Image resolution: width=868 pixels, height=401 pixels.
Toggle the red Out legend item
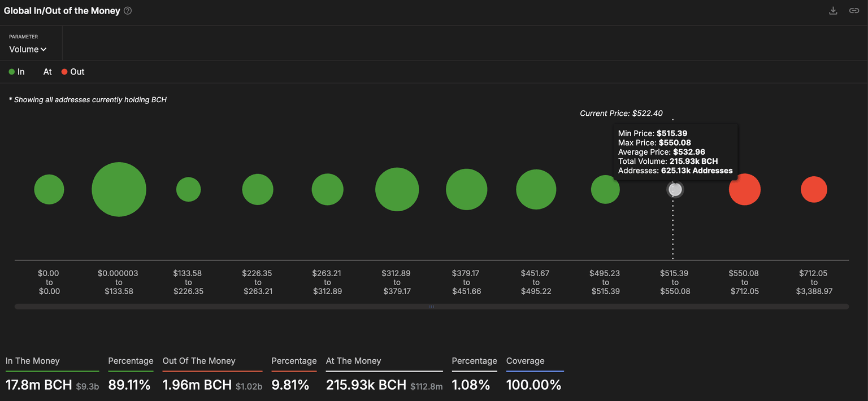click(72, 72)
